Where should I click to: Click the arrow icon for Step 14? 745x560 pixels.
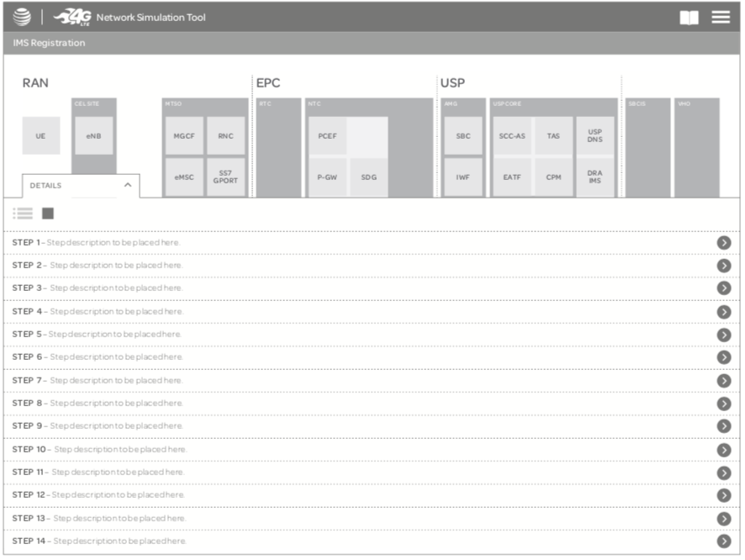pyautogui.click(x=724, y=542)
